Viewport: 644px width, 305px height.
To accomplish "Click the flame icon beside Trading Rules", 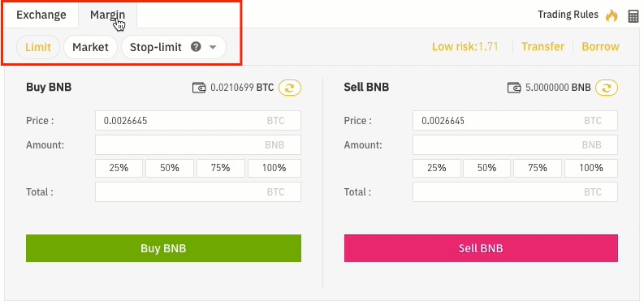I will click(612, 15).
